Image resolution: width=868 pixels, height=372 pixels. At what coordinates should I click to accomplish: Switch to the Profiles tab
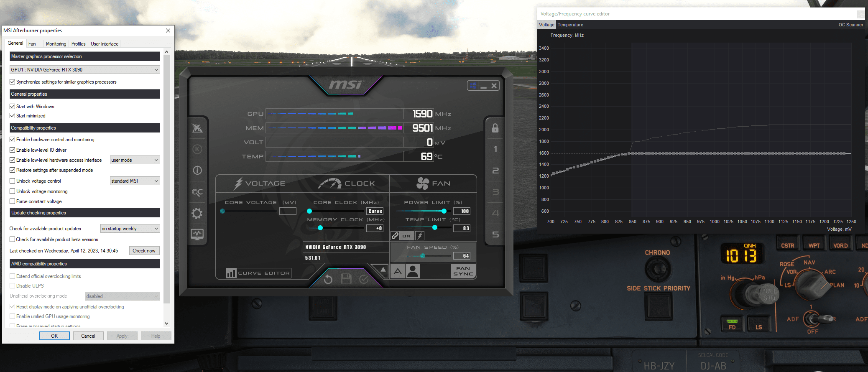click(x=78, y=44)
